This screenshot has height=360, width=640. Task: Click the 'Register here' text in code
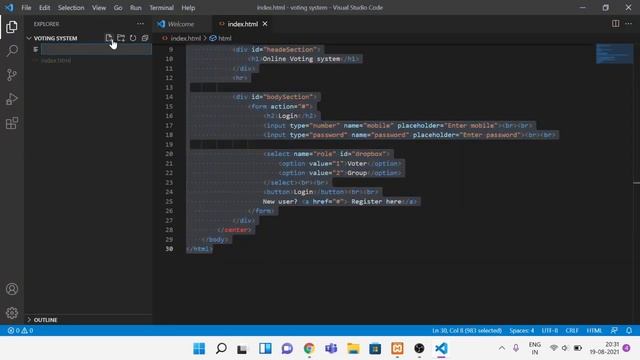click(x=376, y=201)
